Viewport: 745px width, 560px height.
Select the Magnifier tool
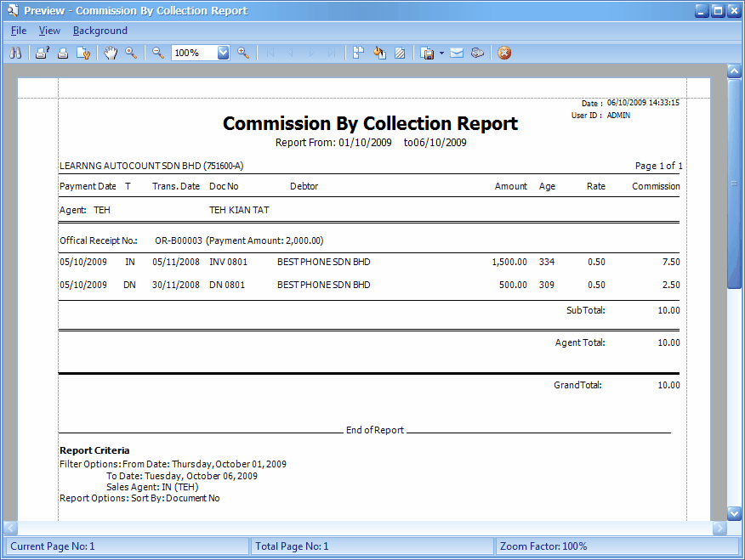[131, 53]
